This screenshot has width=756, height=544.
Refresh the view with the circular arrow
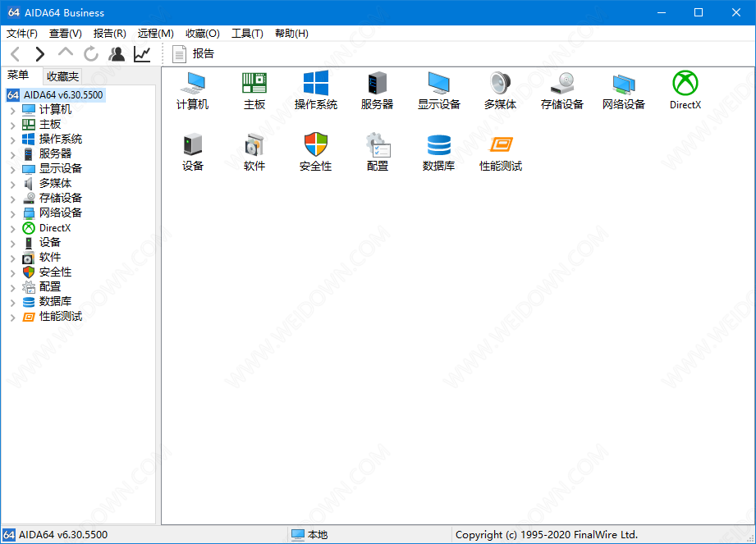pyautogui.click(x=90, y=54)
